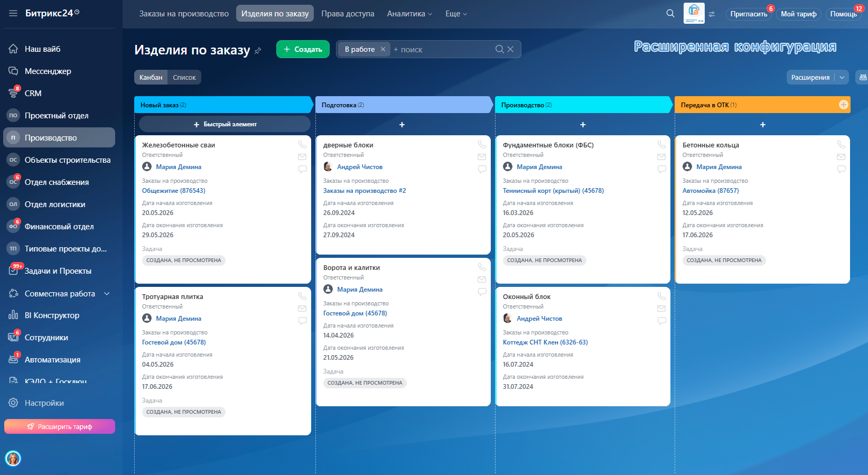Pin page with icon next to Изделия по заказу
This screenshot has height=475, width=868.
(258, 51)
